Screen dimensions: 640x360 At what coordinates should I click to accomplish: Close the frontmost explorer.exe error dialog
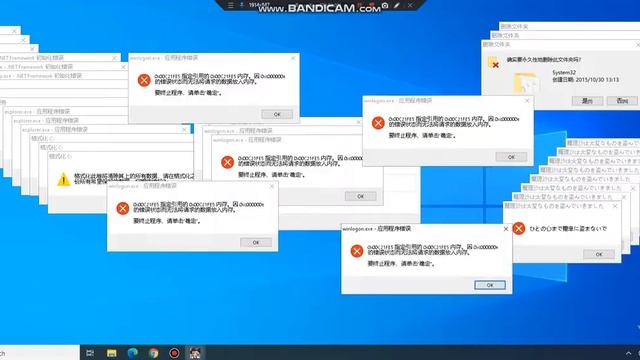click(184, 129)
